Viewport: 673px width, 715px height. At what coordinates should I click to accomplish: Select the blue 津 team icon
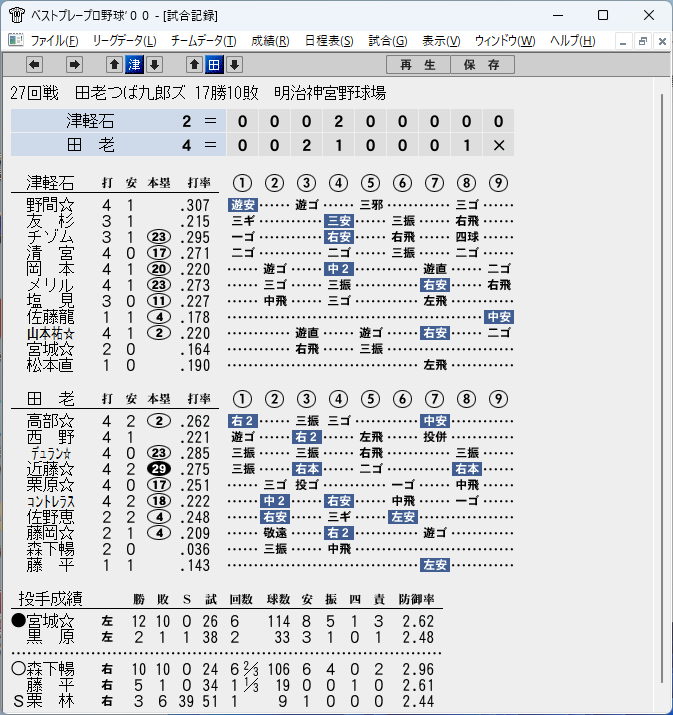(135, 65)
